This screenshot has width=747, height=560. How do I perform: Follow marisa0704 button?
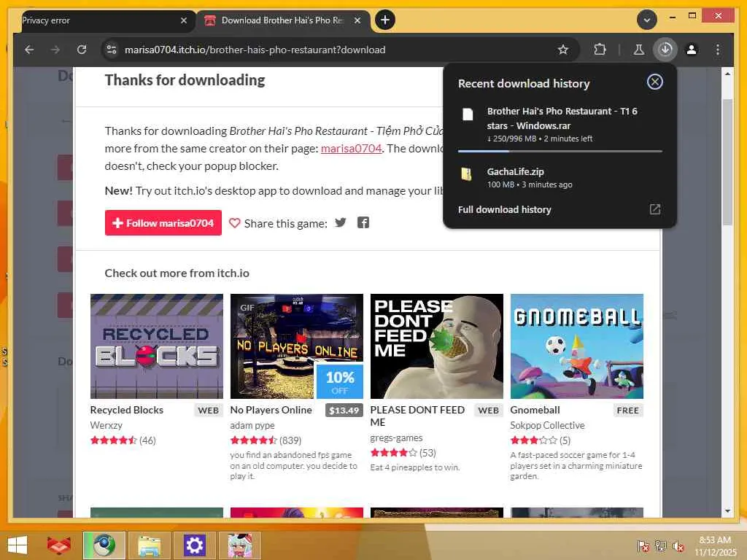coord(163,223)
